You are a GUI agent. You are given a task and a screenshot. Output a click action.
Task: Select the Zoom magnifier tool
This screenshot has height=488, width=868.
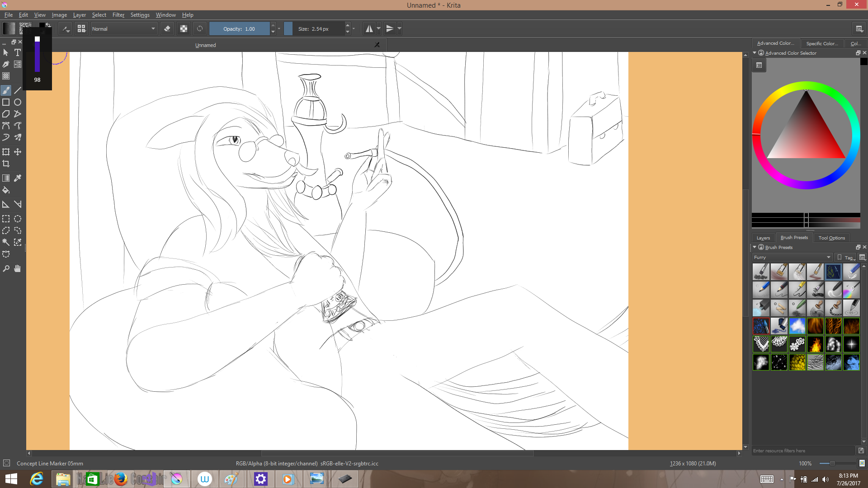(6, 268)
